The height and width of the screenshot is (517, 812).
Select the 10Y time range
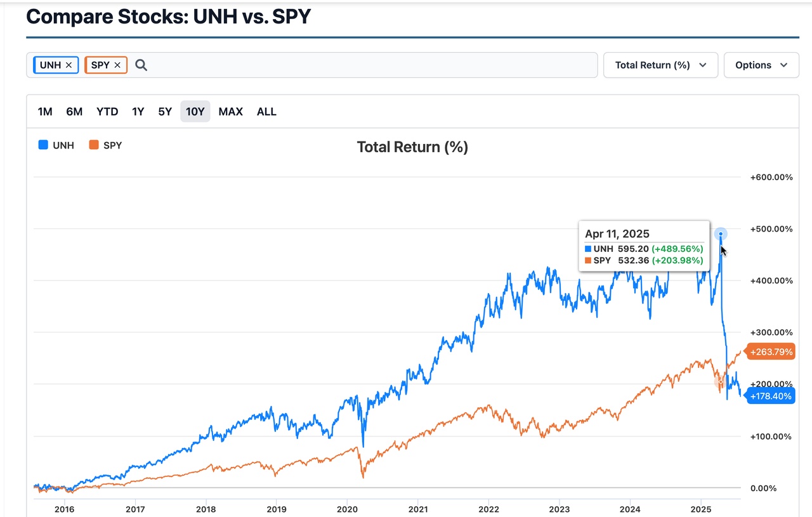click(x=195, y=112)
